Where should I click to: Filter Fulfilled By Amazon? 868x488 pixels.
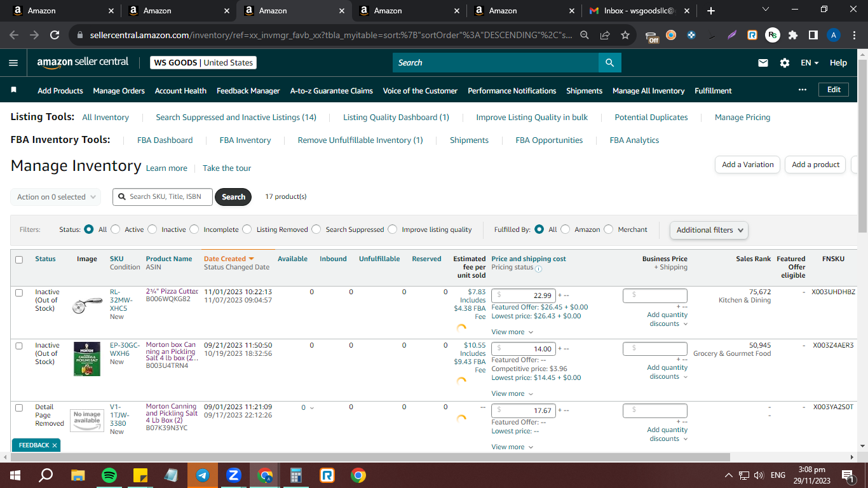point(566,229)
